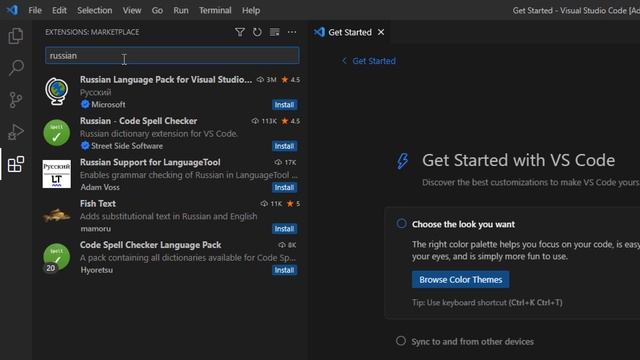This screenshot has height=360, width=640.
Task: Install the Fish Text extension
Action: pos(284,229)
